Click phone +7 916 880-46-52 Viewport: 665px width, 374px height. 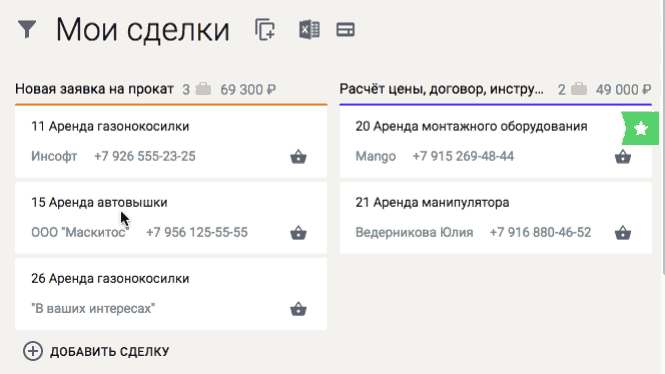tap(540, 232)
